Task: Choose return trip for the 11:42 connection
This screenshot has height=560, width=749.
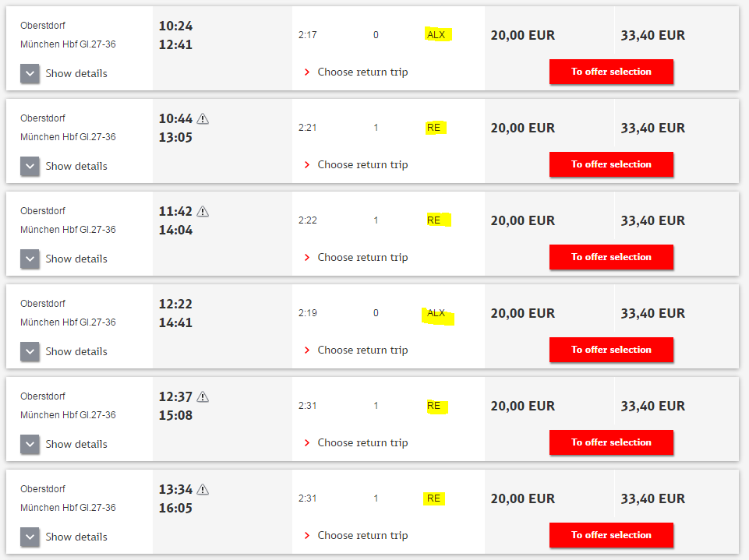Action: 362,257
